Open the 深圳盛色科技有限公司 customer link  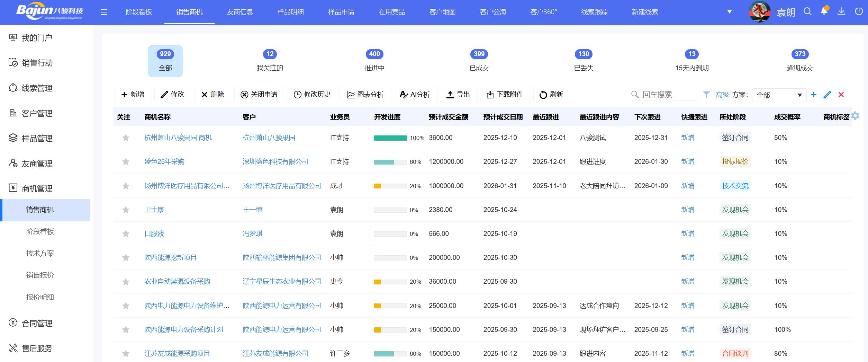point(275,162)
